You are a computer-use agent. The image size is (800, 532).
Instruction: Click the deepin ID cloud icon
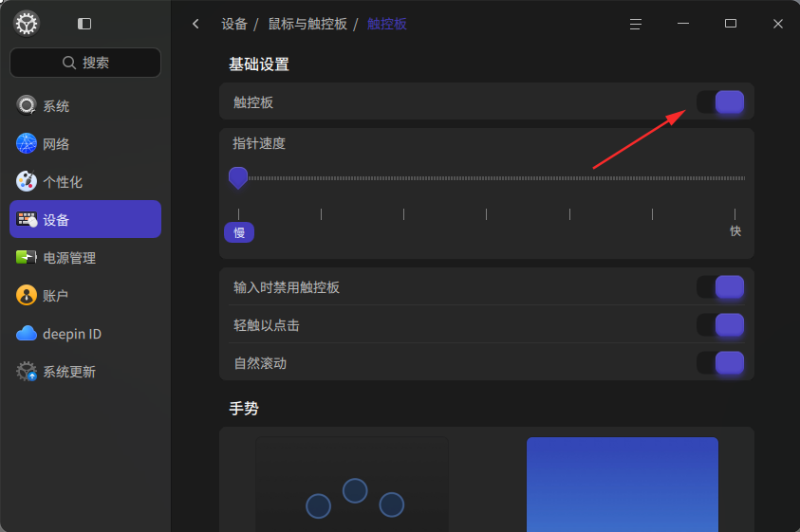pos(27,334)
